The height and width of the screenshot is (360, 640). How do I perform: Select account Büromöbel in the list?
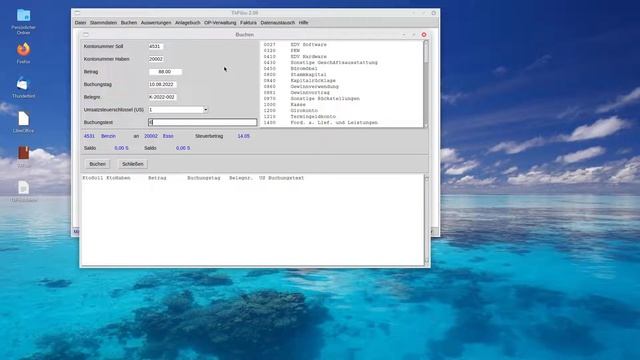tap(291, 69)
